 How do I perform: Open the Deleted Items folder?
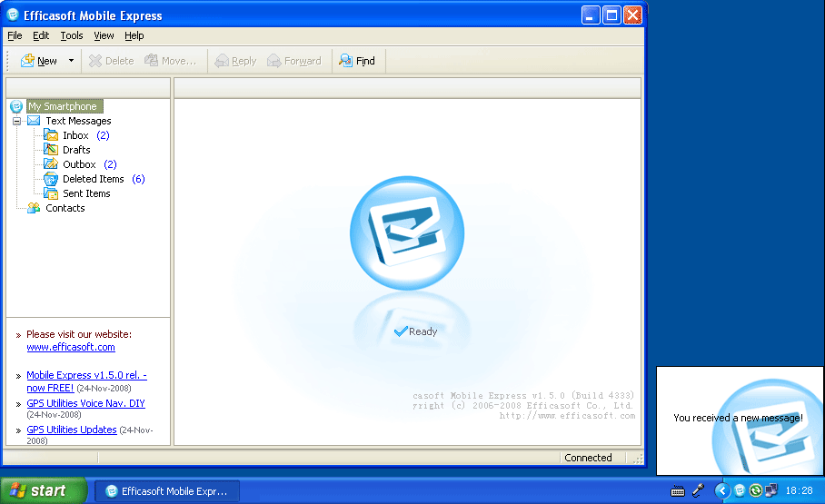[93, 179]
